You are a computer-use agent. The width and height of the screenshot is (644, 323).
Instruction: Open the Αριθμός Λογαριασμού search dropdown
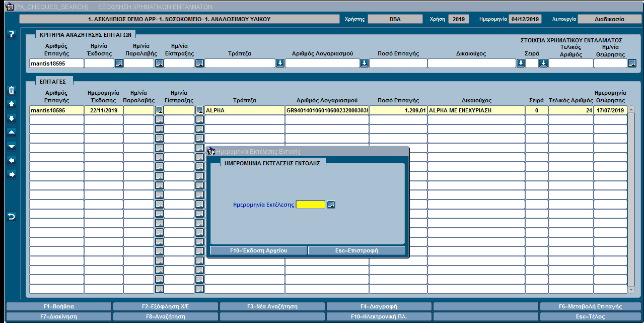pos(364,63)
